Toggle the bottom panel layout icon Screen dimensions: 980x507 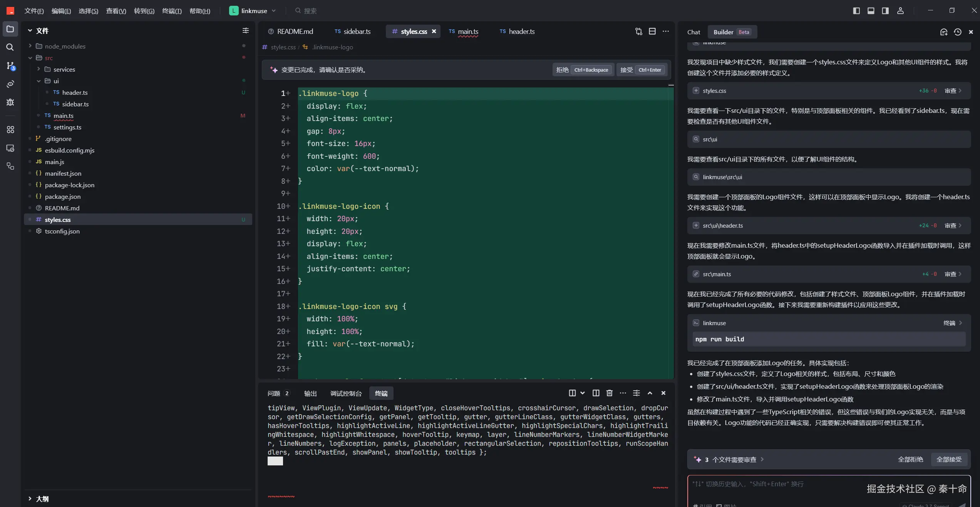coord(871,11)
